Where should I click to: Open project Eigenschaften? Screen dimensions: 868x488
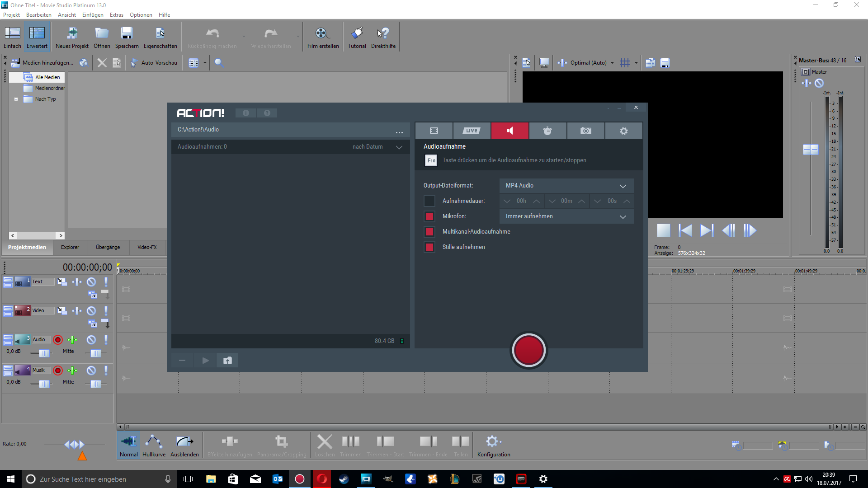(x=160, y=37)
